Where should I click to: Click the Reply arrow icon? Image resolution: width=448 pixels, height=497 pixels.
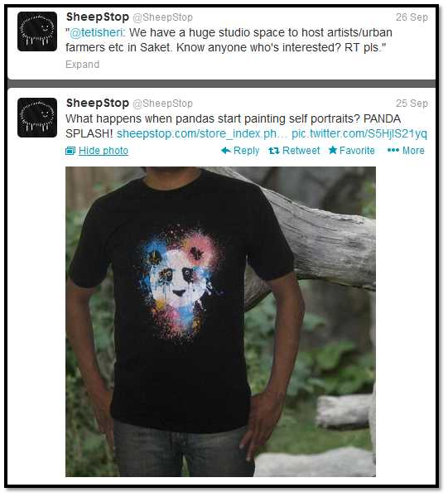[x=225, y=150]
